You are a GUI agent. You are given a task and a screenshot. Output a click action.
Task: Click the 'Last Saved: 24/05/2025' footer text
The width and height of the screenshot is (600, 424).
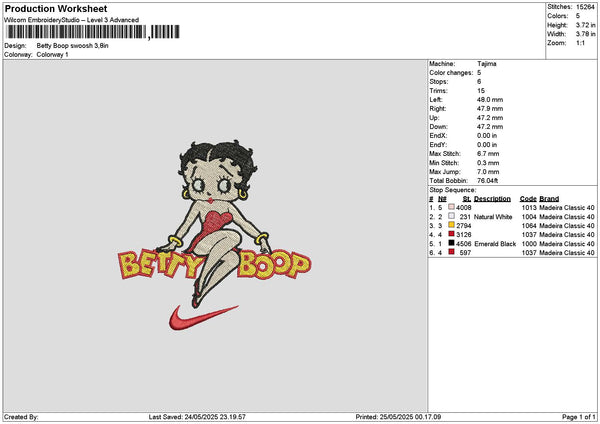[197, 417]
